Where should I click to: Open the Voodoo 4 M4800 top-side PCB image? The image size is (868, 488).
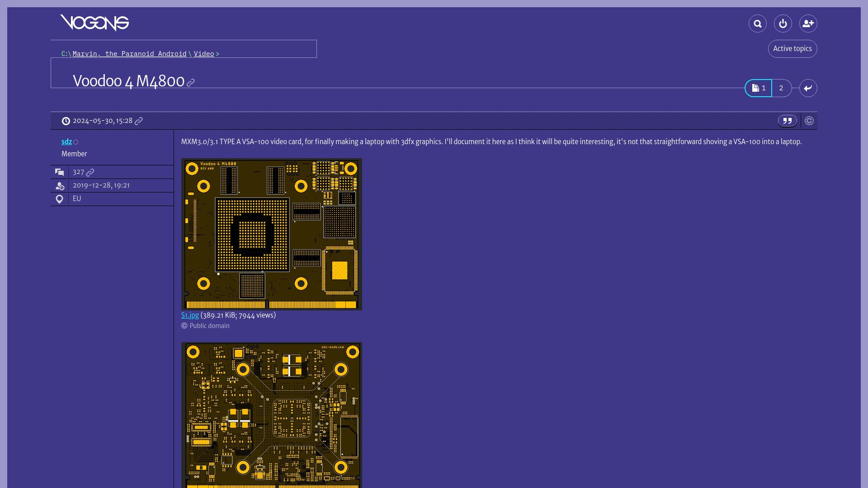point(272,234)
